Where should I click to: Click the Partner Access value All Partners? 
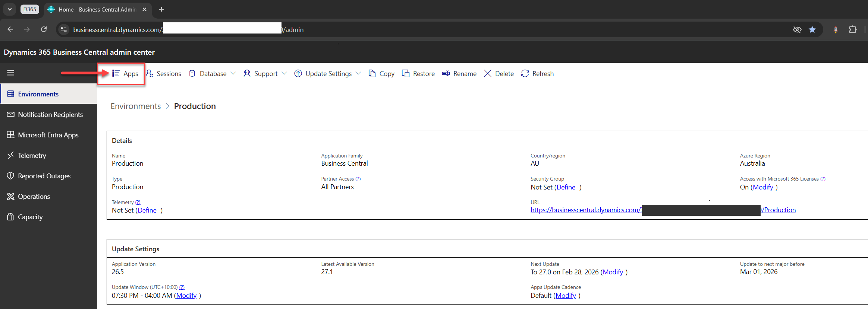tap(337, 187)
